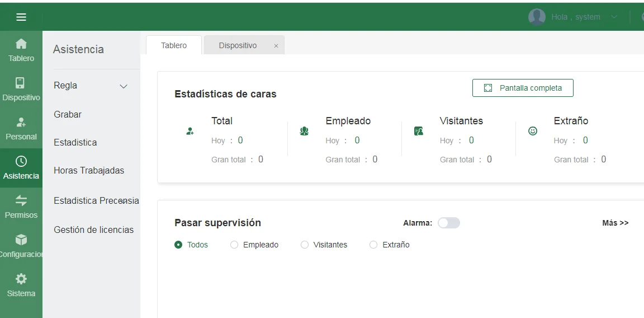Close the Dispositivo tab
This screenshot has width=644, height=318.
click(x=276, y=46)
